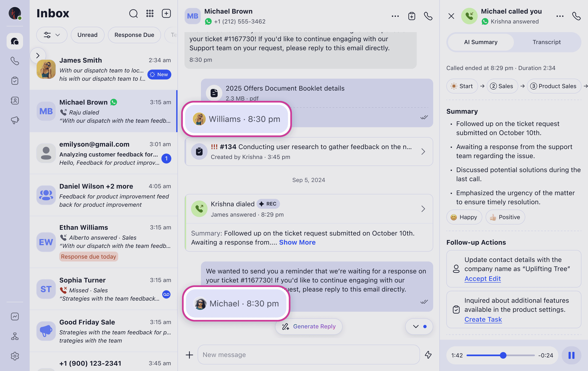
Task: Pause the call recording playback
Action: pos(571,355)
